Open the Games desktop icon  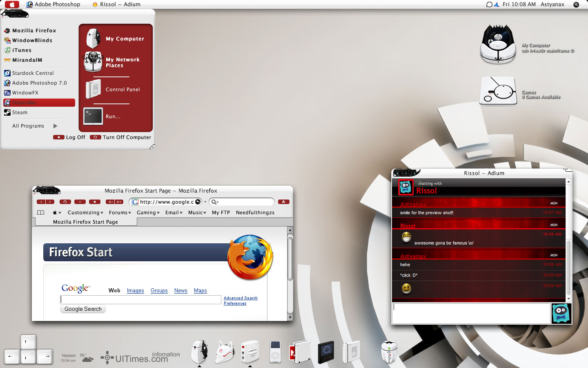tap(498, 91)
